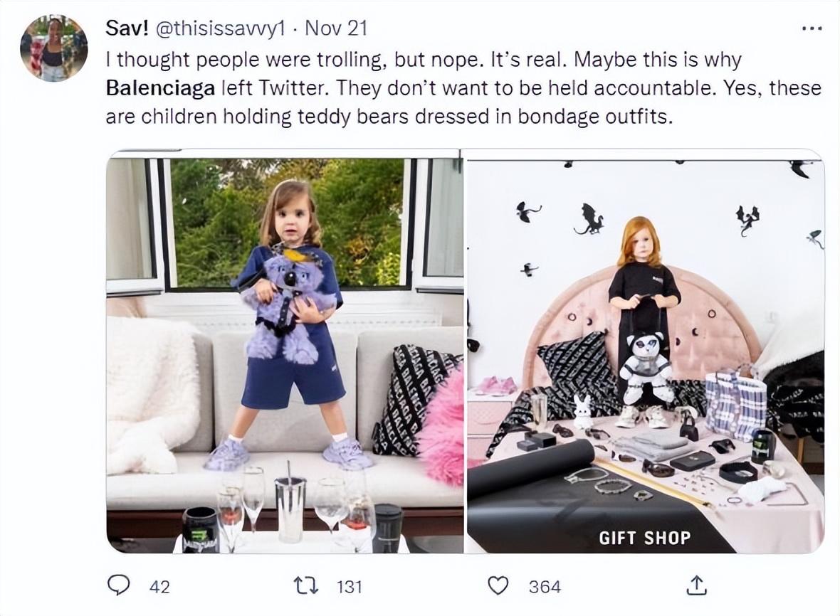Retweet using the arrows icon
The image size is (840, 616).
pyautogui.click(x=306, y=585)
